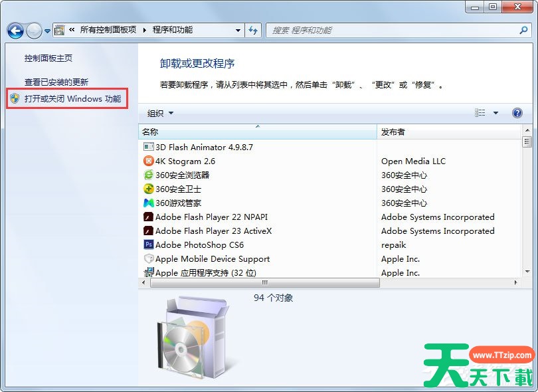The image size is (538, 392).
Task: Sort by the 发布者 column header
Action: click(449, 132)
